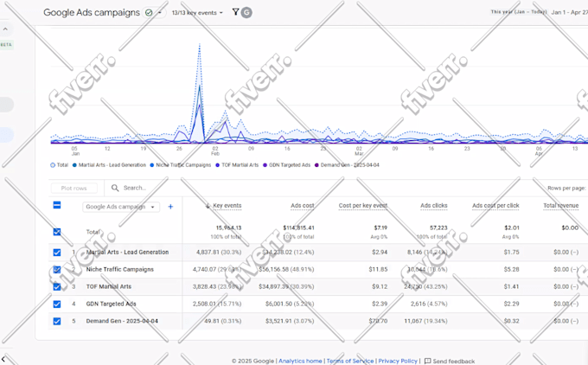Toggle GDN Targeted Ads legend entry
588x365 pixels.
coord(286,165)
